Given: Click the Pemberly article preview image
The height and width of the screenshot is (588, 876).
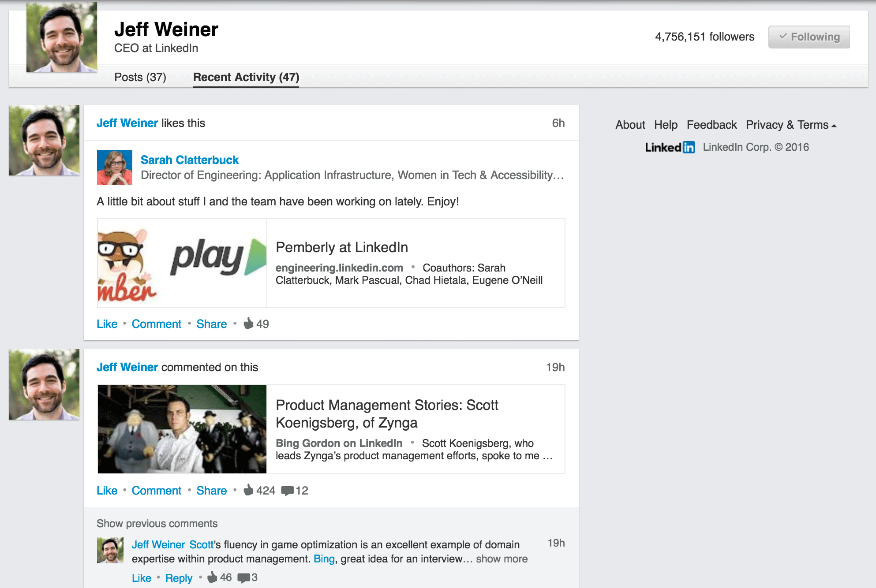Looking at the screenshot, I should (182, 263).
